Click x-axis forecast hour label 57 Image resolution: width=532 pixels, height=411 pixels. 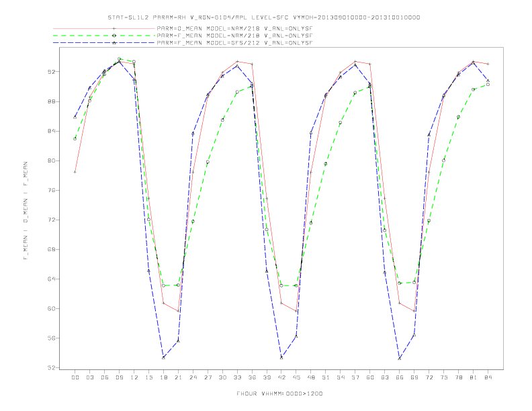coord(355,377)
